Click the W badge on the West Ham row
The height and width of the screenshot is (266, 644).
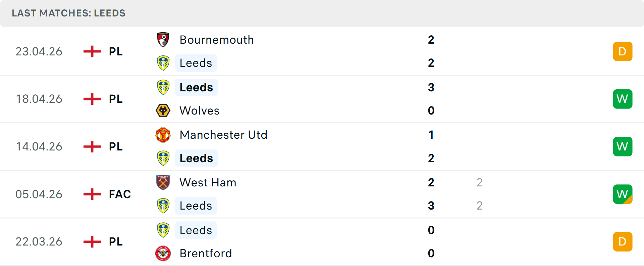coord(623,194)
